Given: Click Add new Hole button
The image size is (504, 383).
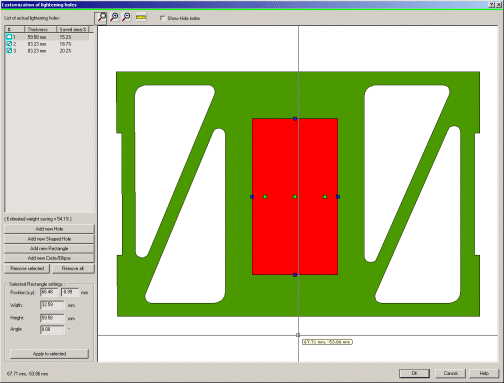Looking at the screenshot, I should 49,229.
